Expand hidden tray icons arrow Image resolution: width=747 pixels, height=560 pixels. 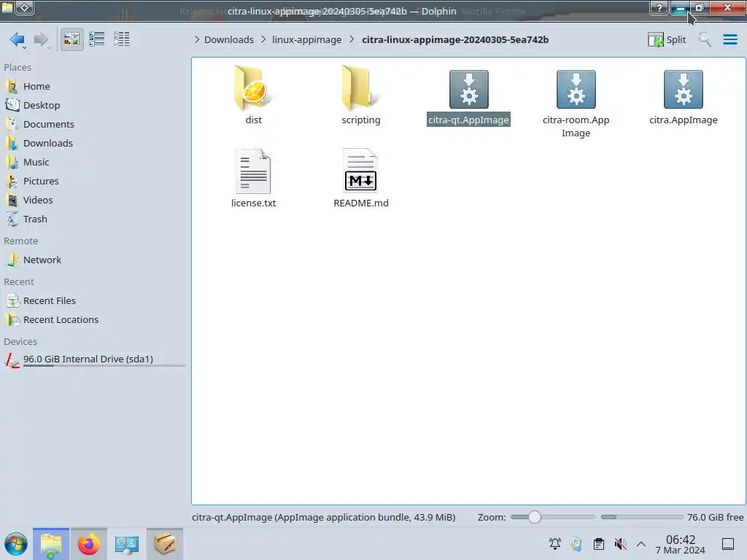(x=641, y=544)
